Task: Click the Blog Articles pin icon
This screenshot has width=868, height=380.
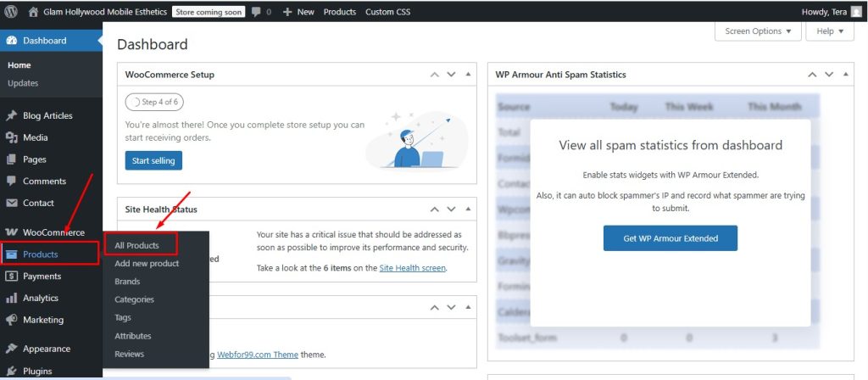Action: (x=11, y=115)
